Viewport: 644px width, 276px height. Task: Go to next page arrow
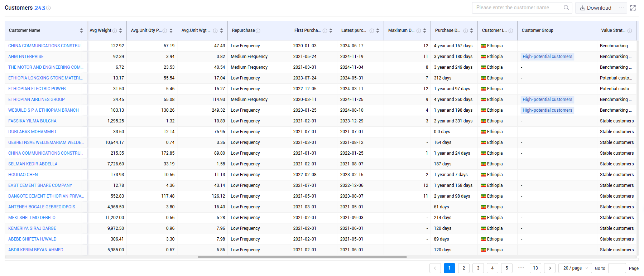coord(550,268)
